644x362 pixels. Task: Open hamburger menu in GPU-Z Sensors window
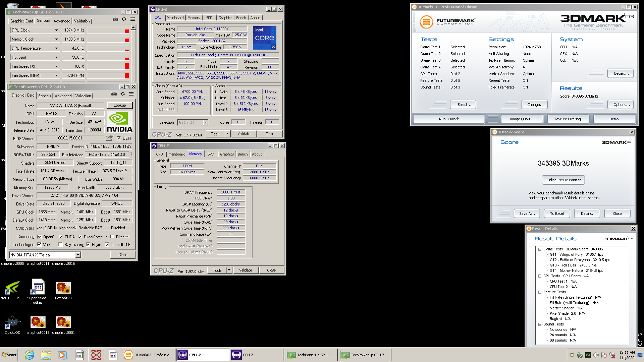[x=133, y=19]
